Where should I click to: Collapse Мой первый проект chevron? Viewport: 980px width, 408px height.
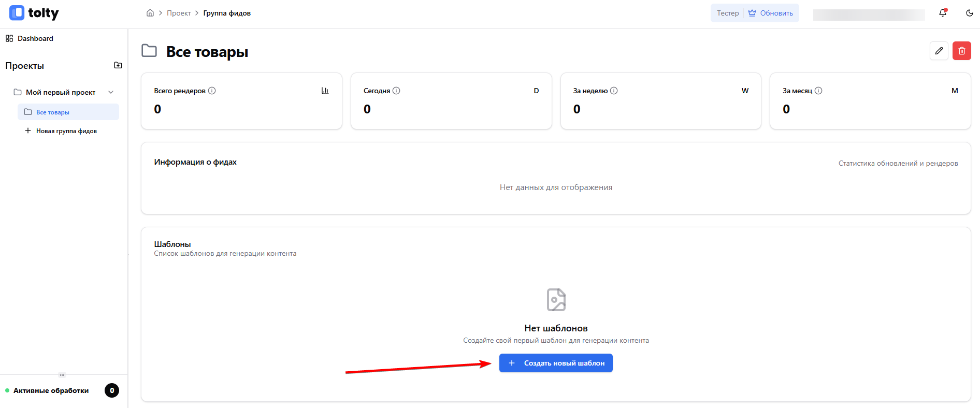coord(111,92)
